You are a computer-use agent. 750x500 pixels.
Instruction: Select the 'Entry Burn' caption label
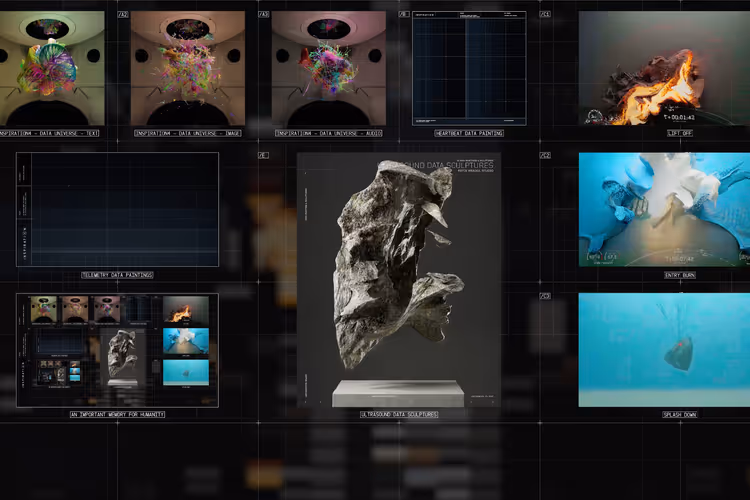click(679, 275)
